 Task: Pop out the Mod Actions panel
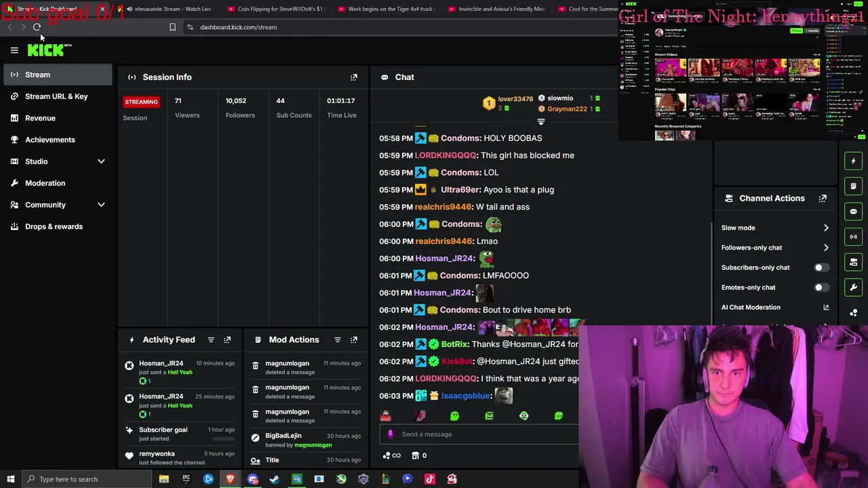pos(353,340)
